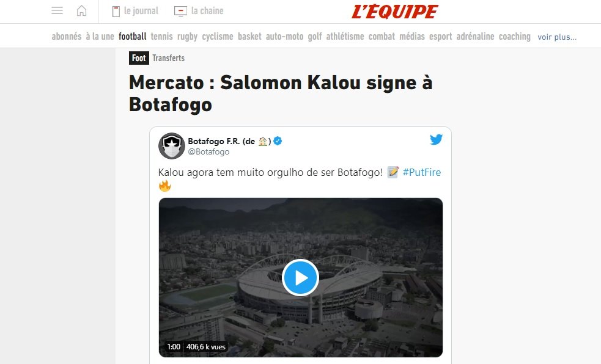This screenshot has height=364, width=601.
Task: Click the #PutFire hashtag
Action: (x=422, y=172)
